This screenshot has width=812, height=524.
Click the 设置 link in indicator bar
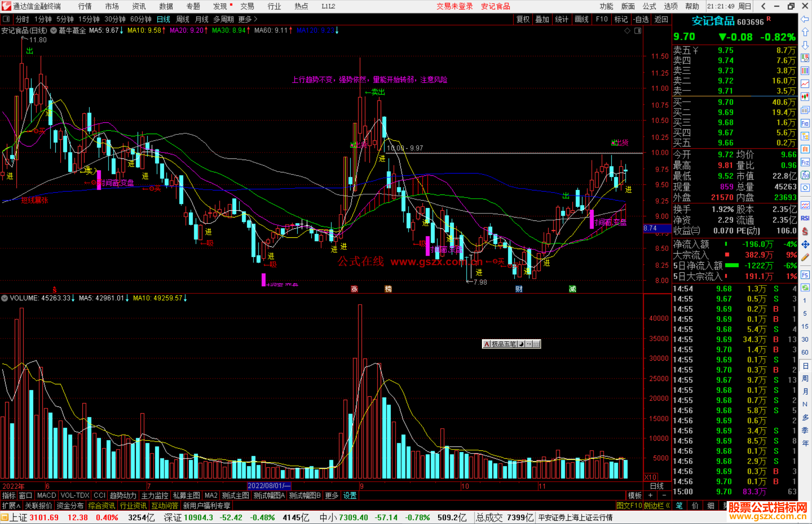[x=350, y=495]
